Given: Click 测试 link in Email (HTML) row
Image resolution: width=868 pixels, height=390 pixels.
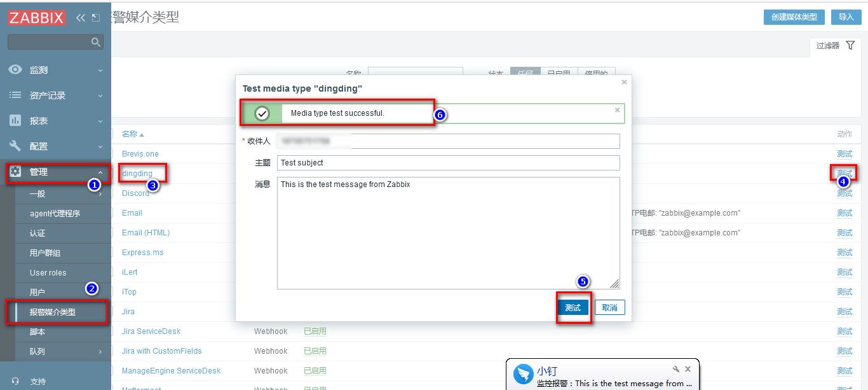Looking at the screenshot, I should coord(844,233).
